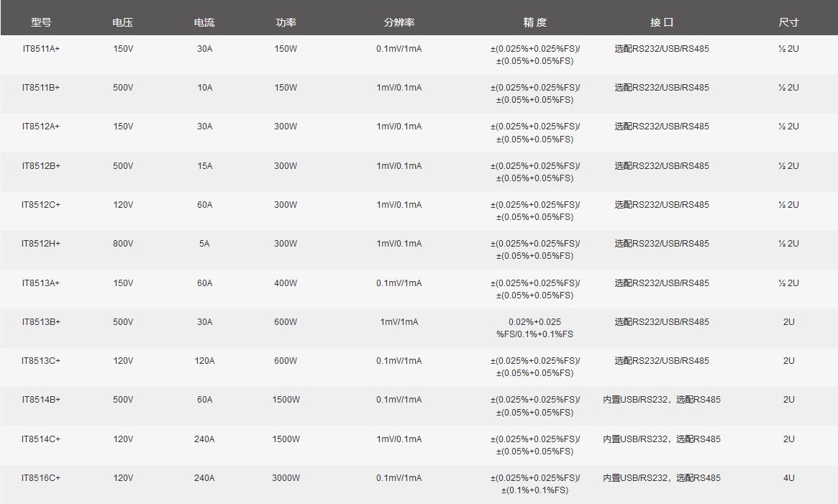Image resolution: width=838 pixels, height=504 pixels.
Task: Select model IT8512C+
Action: pyautogui.click(x=41, y=205)
